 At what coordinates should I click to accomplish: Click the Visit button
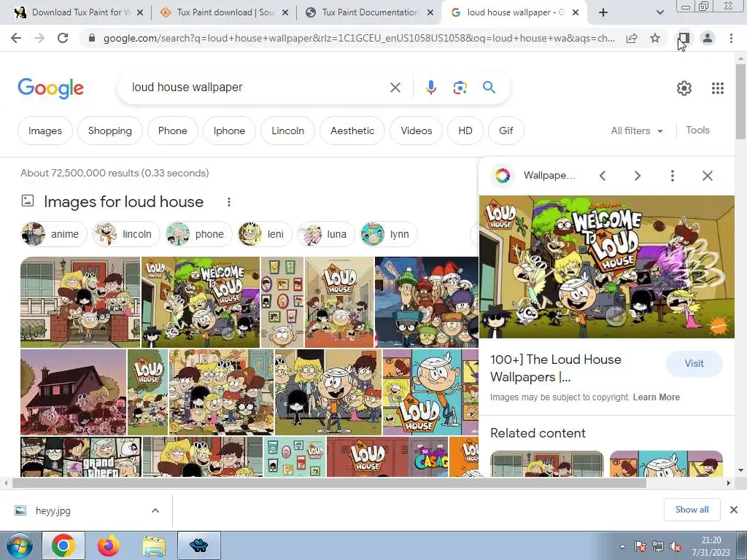coord(694,363)
